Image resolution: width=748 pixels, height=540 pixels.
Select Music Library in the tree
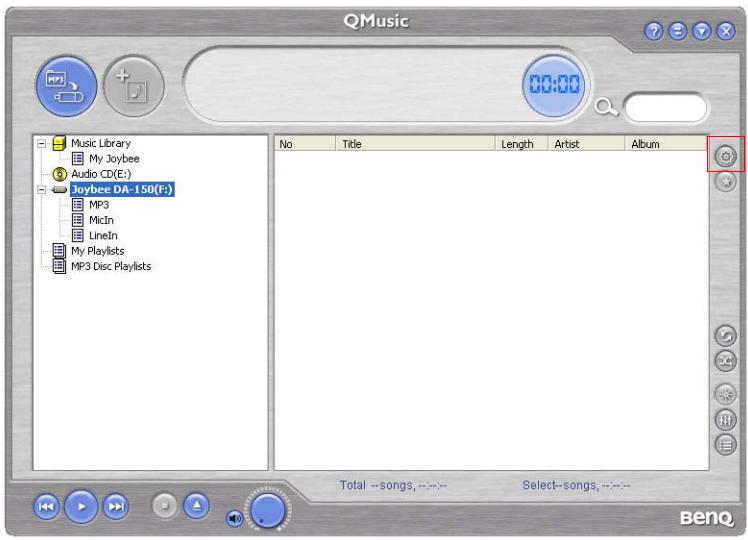point(101,143)
